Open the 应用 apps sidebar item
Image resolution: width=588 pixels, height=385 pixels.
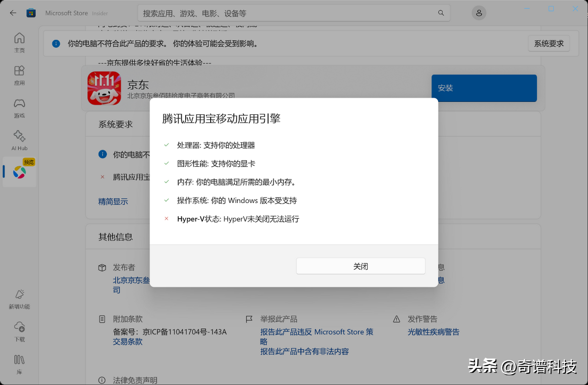coord(19,76)
